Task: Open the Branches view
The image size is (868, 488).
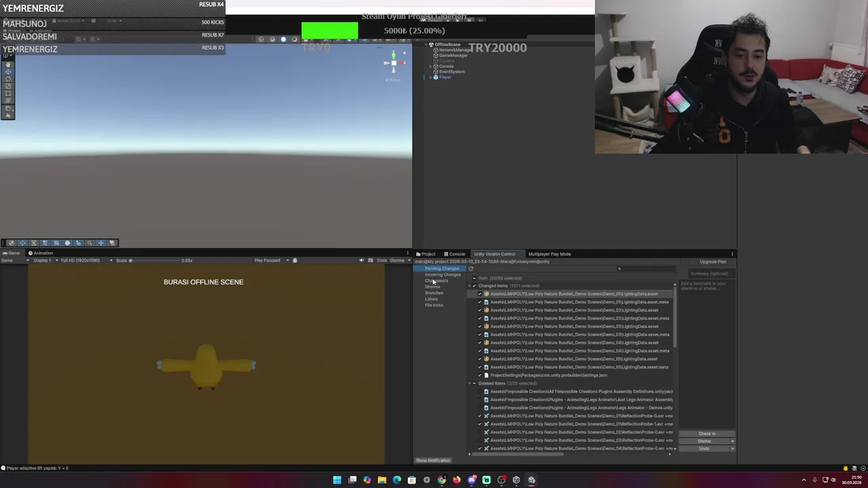Action: coord(434,293)
